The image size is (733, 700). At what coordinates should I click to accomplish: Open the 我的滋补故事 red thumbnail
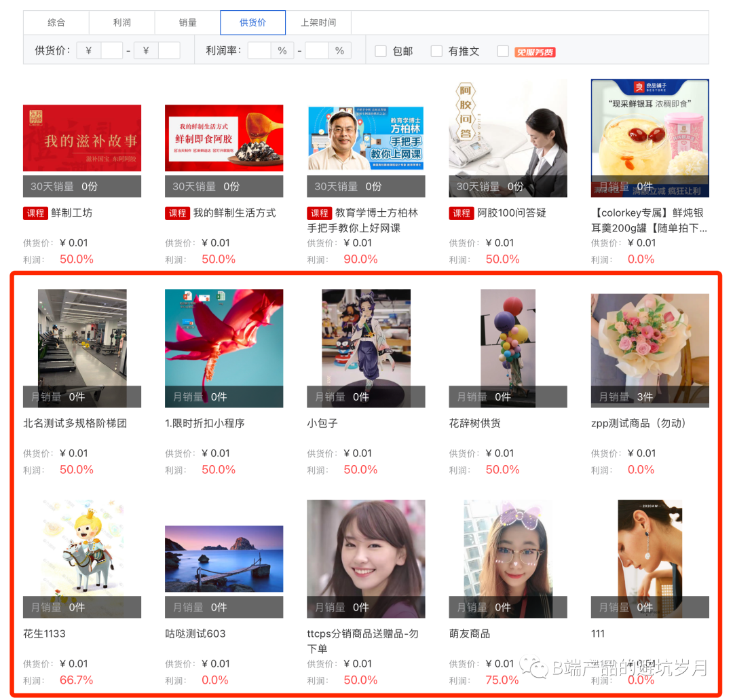coord(82,138)
